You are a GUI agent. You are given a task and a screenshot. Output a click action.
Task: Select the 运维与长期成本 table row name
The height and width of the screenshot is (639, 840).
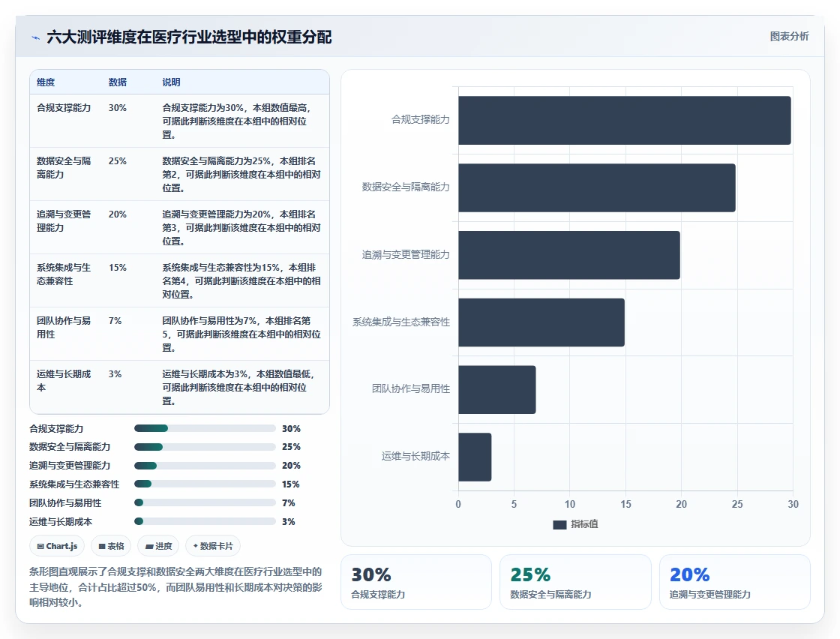pos(64,380)
